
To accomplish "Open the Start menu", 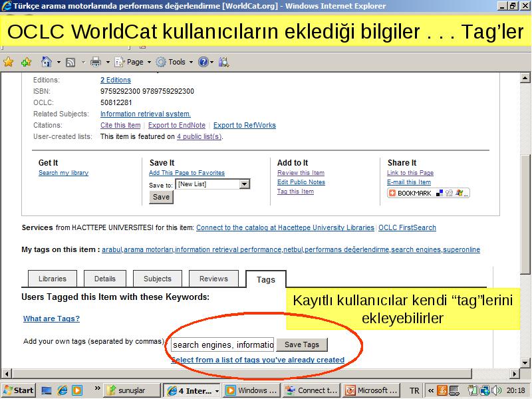I will click(x=19, y=390).
